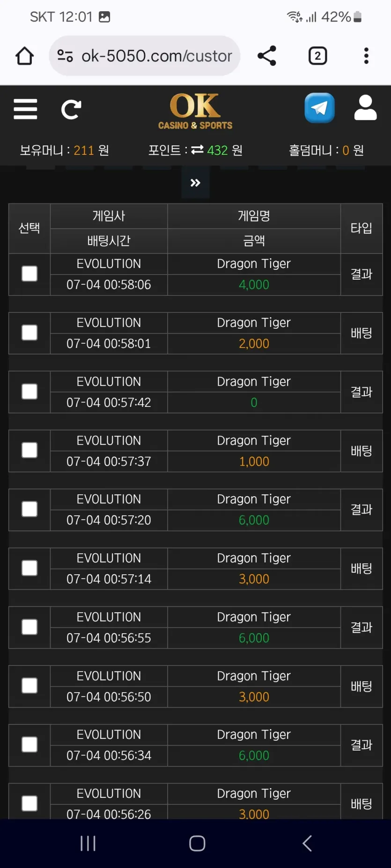Open the browser three-dot menu
391x868 pixels.
pyautogui.click(x=366, y=56)
